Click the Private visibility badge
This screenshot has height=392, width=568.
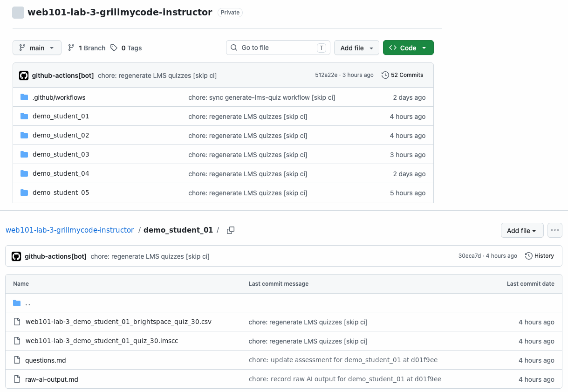(230, 13)
